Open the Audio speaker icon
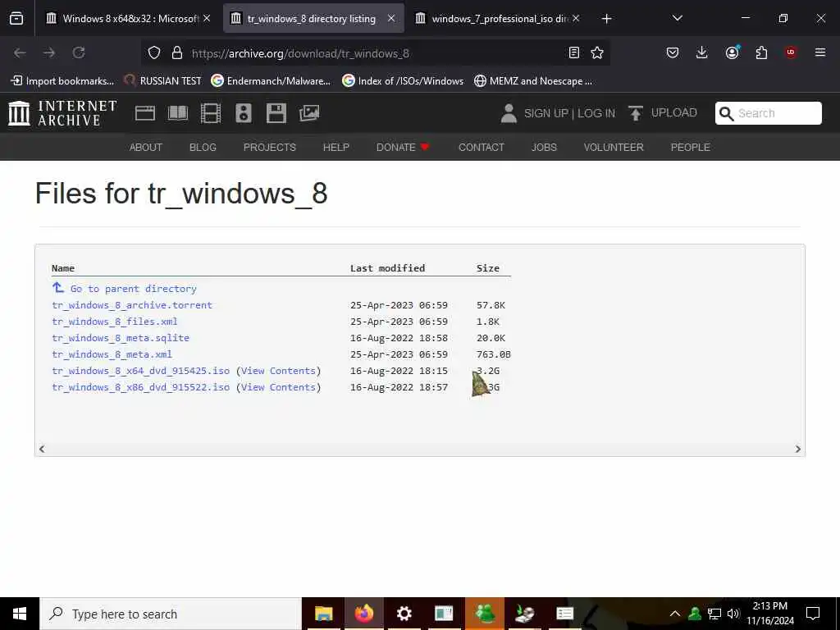Image resolution: width=840 pixels, height=630 pixels. click(243, 113)
